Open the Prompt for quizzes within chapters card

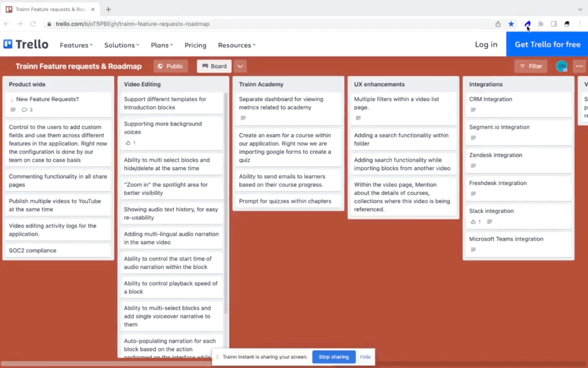(x=288, y=201)
